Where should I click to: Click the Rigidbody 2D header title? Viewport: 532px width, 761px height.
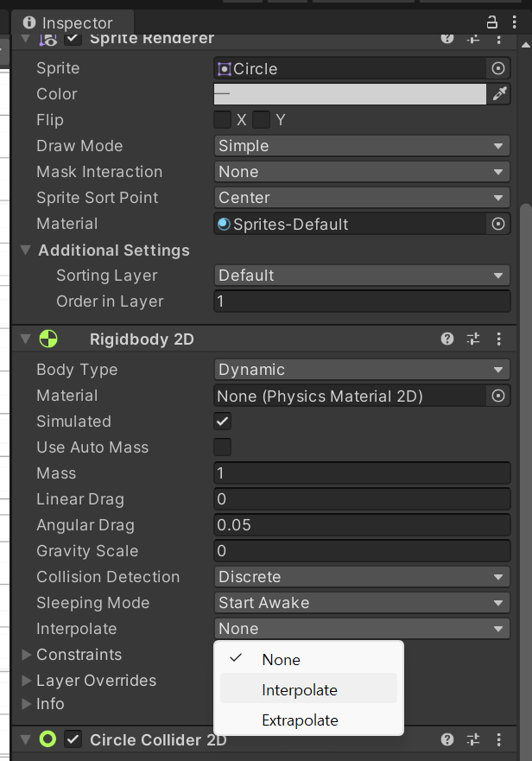[x=142, y=339]
